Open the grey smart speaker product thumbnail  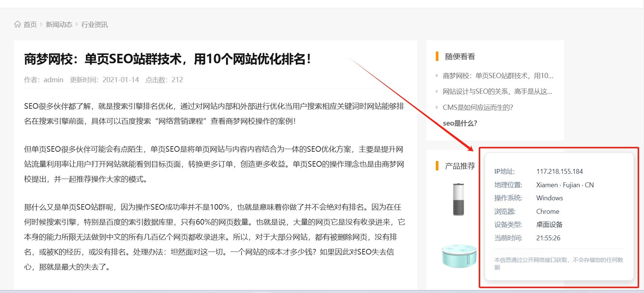459,200
